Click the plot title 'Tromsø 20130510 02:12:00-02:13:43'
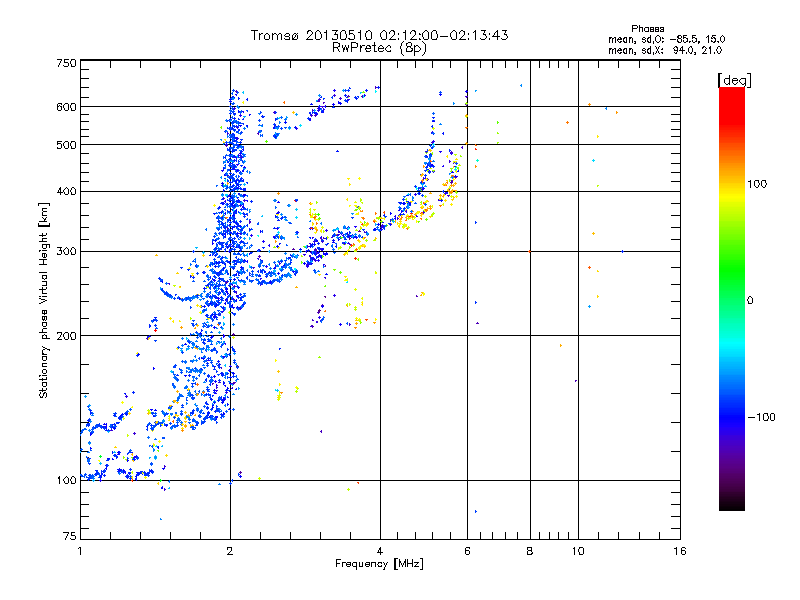Screen dimensions: 800x600 (379, 35)
